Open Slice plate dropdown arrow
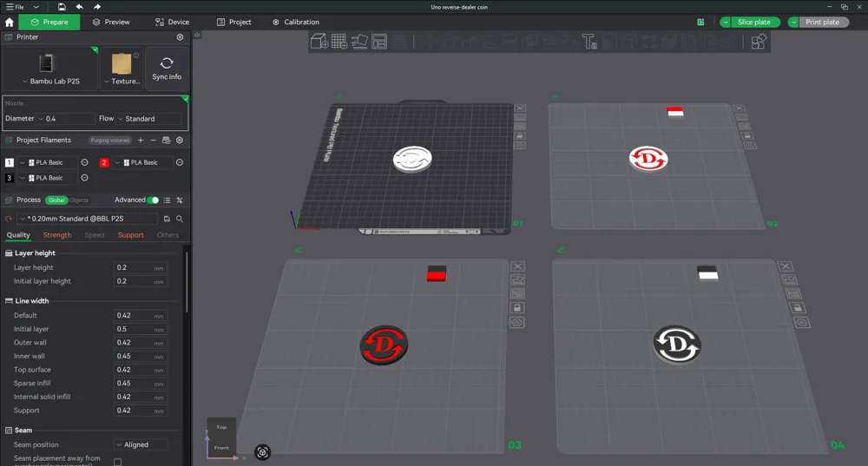Image resolution: width=868 pixels, height=466 pixels. pos(725,23)
